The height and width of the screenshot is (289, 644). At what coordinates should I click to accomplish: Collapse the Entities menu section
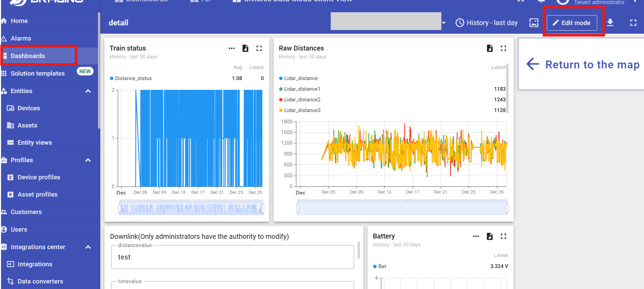point(88,91)
